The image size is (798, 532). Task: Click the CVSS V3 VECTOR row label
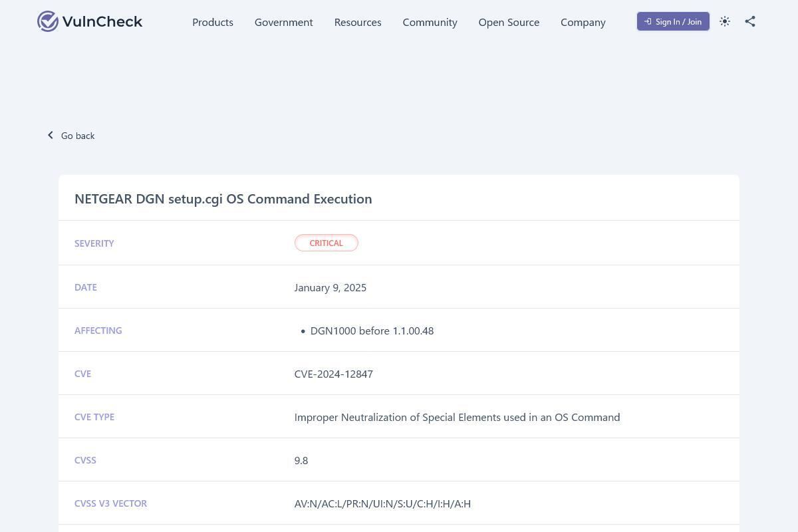pyautogui.click(x=111, y=503)
